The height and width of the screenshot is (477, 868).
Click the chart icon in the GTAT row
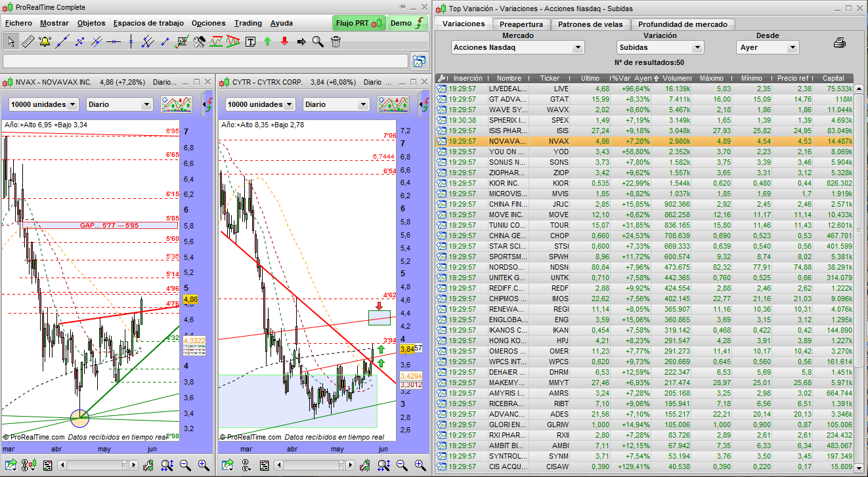tap(441, 99)
